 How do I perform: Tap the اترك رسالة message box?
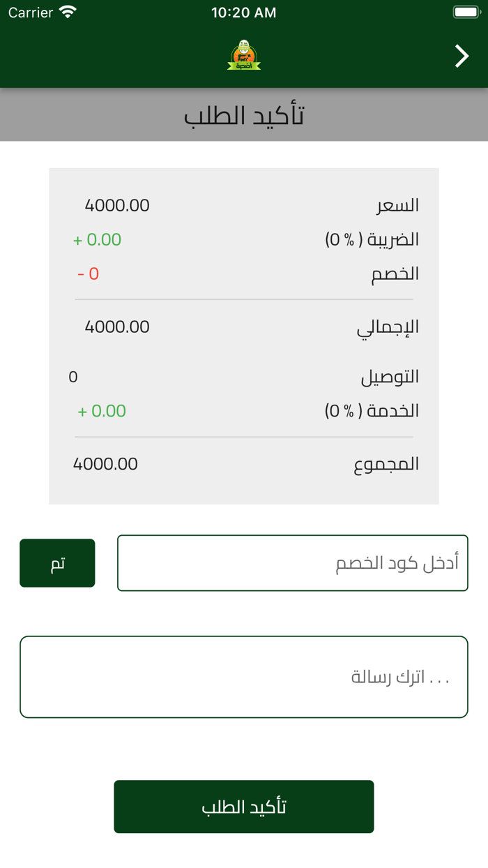[x=244, y=676]
